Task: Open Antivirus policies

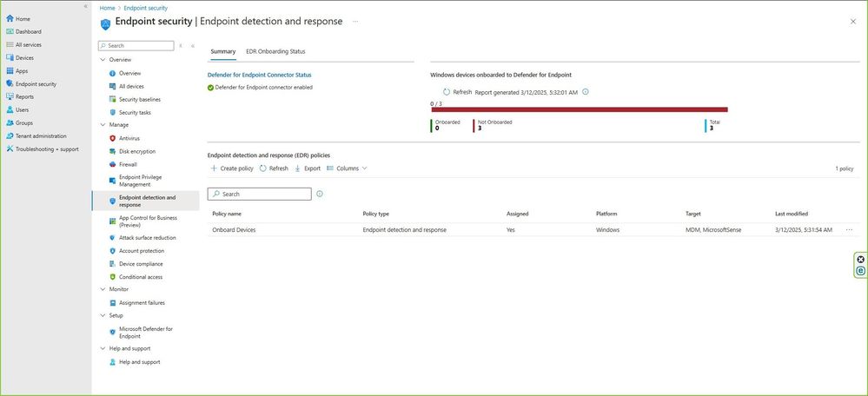Action: pos(124,138)
